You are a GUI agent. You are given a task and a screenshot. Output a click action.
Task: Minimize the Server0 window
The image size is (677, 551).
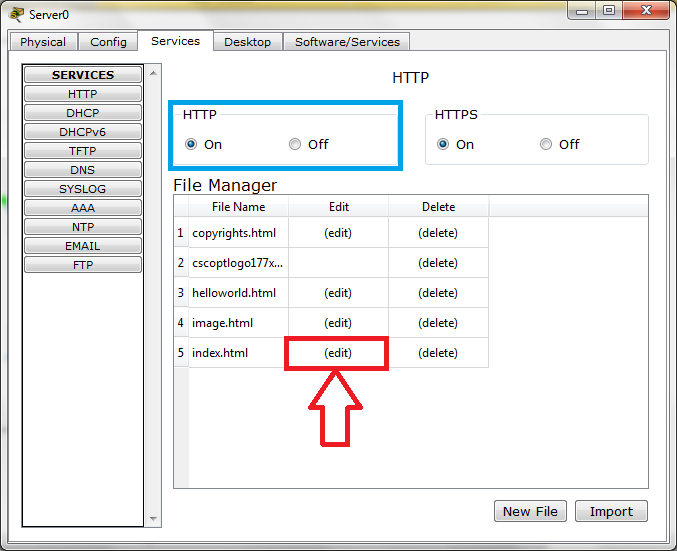(x=582, y=11)
